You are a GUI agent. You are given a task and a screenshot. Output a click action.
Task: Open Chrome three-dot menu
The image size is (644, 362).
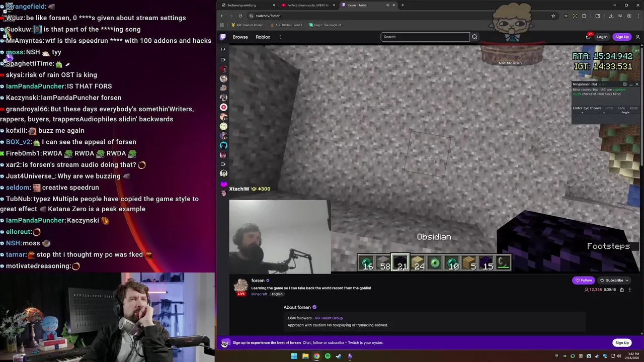pyautogui.click(x=638, y=16)
